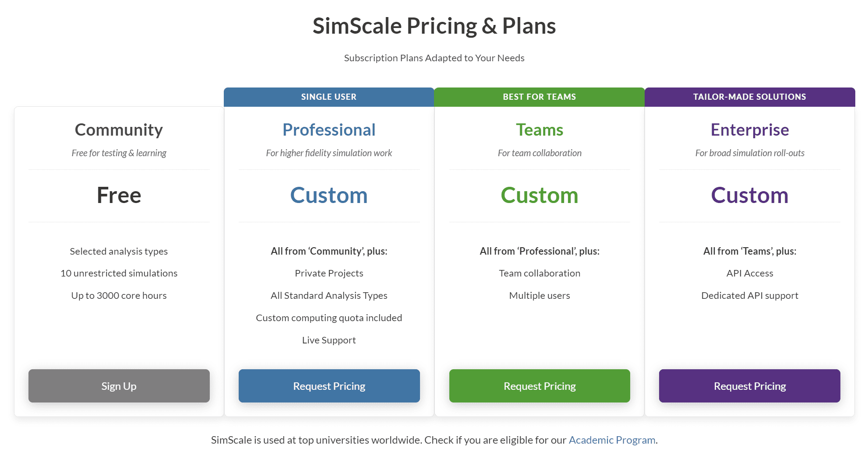
Task: Click the Live Support feature line
Action: (329, 340)
